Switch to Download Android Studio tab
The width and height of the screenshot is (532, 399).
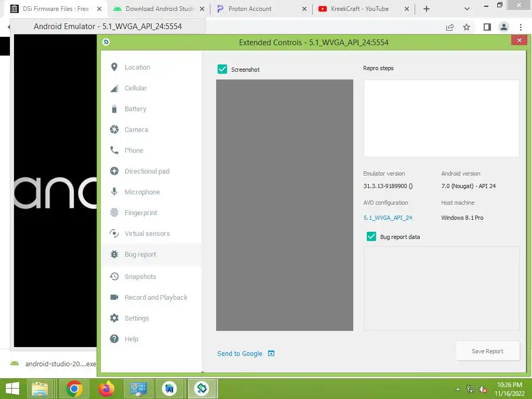pos(159,9)
